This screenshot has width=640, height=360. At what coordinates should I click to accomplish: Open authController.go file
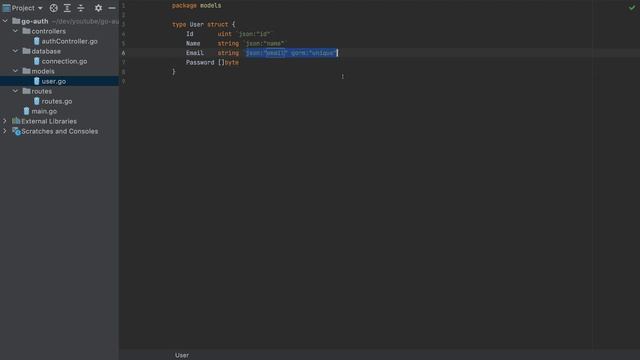[69, 41]
